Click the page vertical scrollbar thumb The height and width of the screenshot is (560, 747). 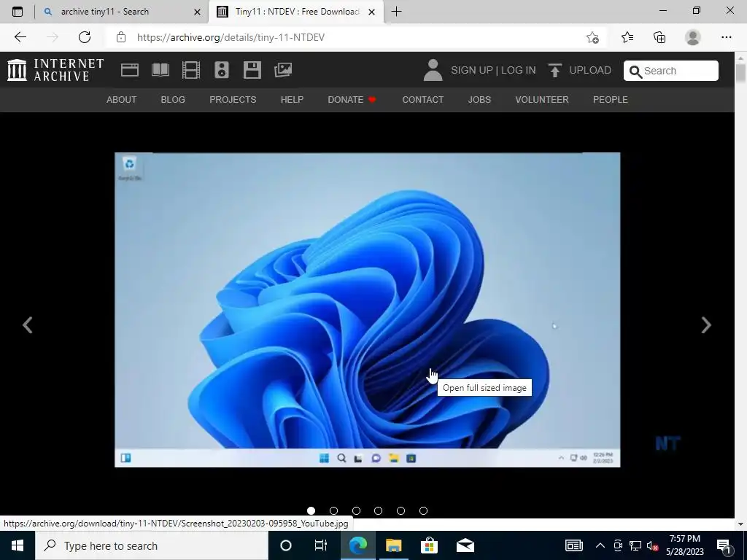(740, 73)
